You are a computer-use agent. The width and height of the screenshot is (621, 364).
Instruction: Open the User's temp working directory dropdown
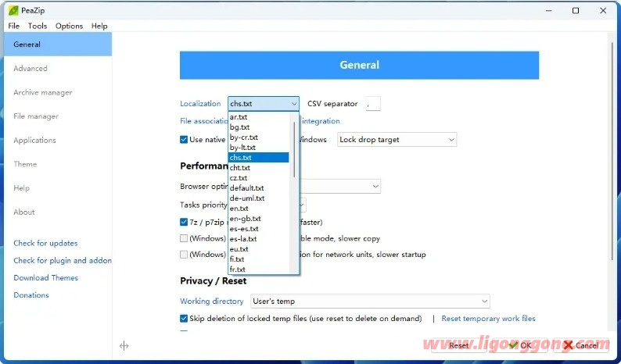coord(370,301)
